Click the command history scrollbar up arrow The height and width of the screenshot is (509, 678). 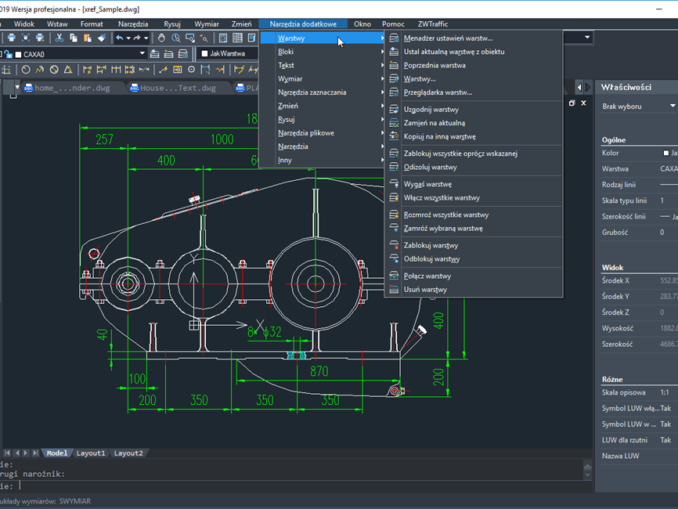coord(587,466)
